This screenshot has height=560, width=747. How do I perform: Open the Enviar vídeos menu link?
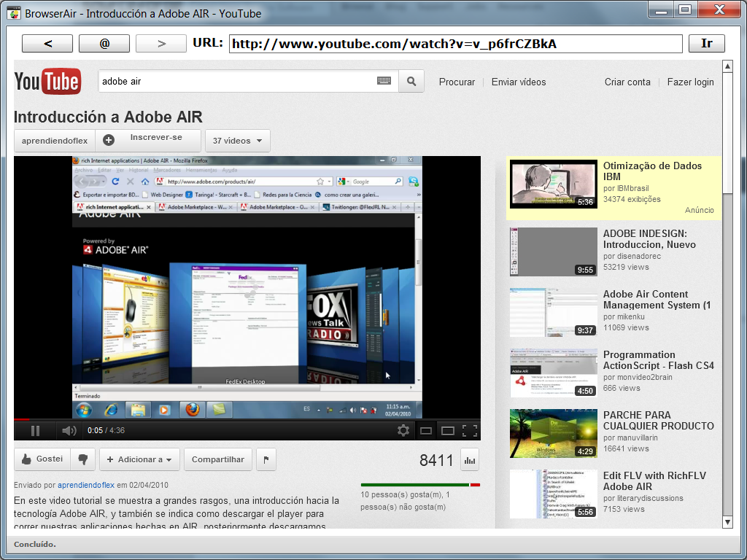point(518,82)
